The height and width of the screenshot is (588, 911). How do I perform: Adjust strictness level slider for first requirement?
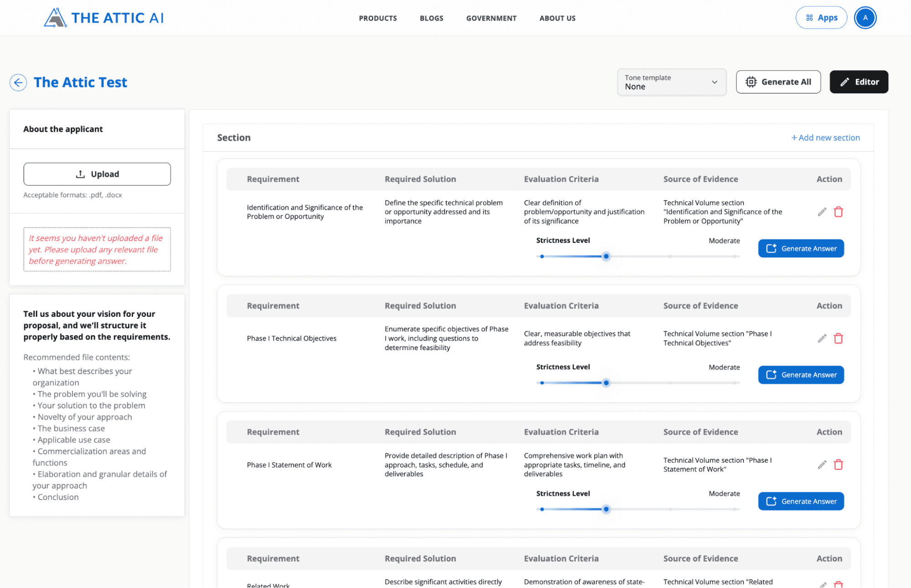coord(605,256)
